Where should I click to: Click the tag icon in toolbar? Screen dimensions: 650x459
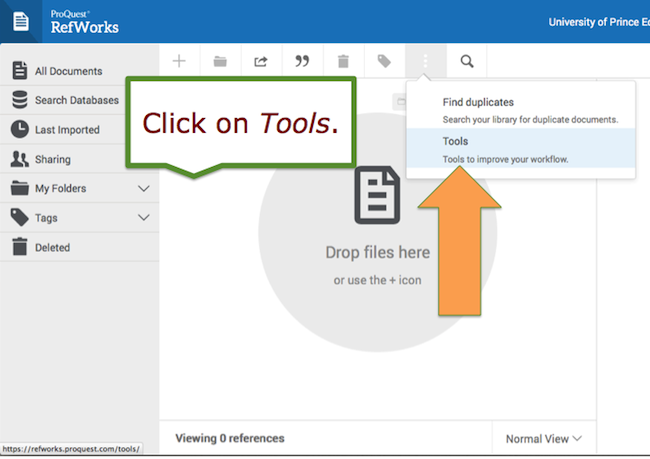coord(384,61)
